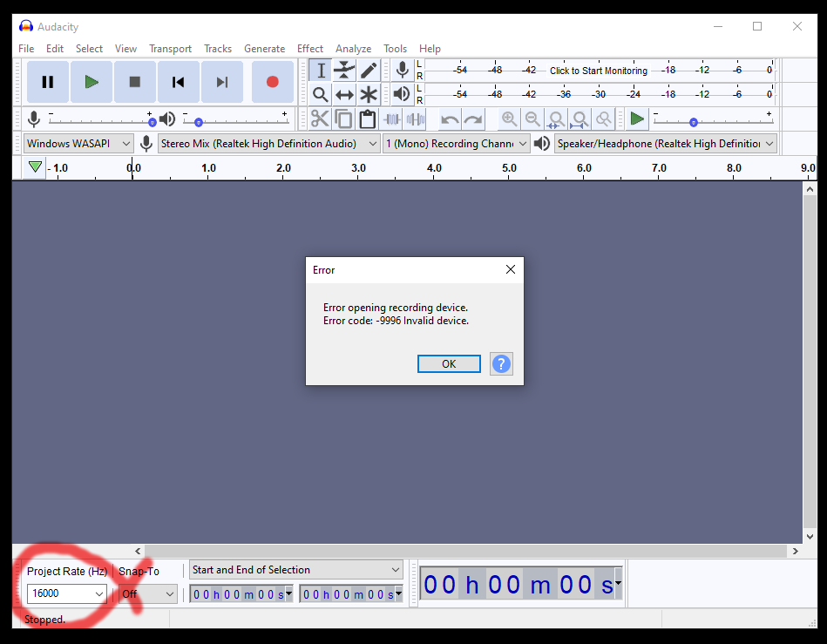Click the Pause transport button
The image size is (827, 644).
(48, 82)
